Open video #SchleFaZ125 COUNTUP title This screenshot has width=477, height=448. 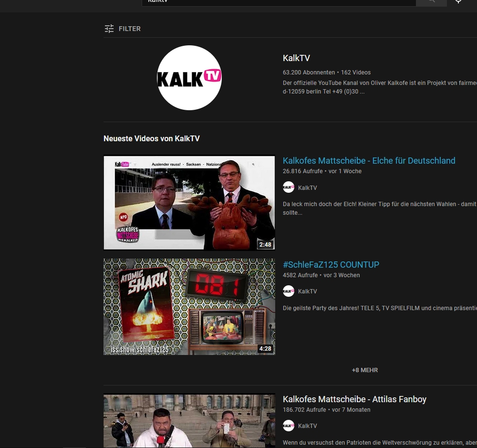coord(331,264)
